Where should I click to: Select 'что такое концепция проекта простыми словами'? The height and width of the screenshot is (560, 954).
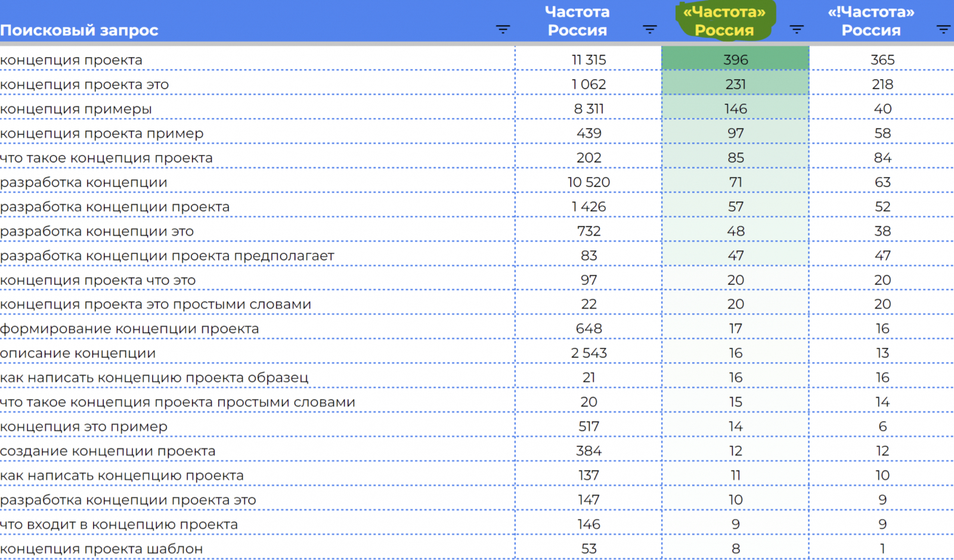point(178,402)
